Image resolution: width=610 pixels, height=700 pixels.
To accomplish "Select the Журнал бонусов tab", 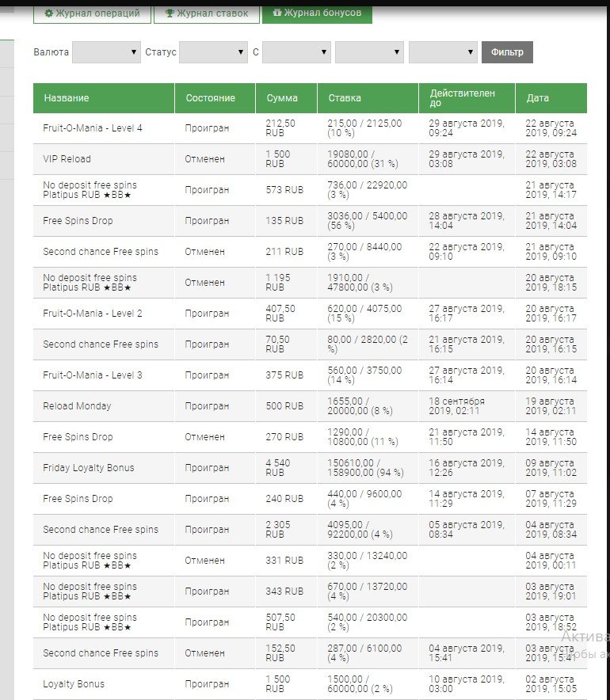I will [x=317, y=13].
